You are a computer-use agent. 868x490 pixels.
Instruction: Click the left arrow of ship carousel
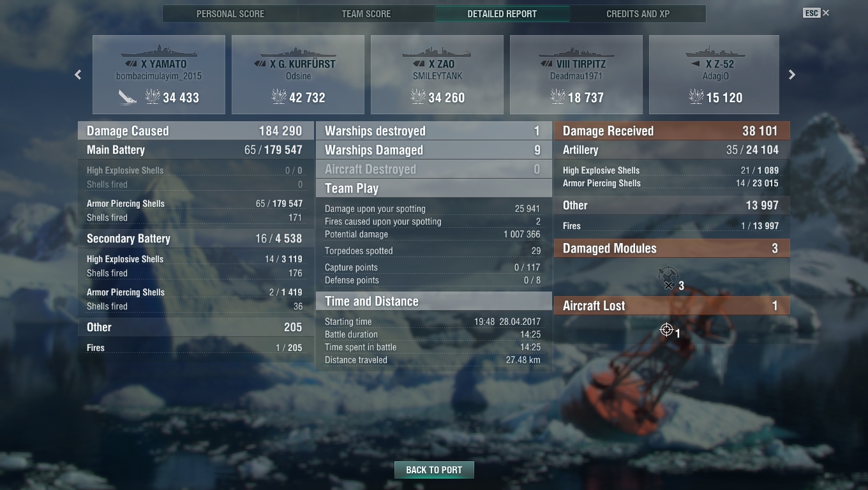coord(78,75)
